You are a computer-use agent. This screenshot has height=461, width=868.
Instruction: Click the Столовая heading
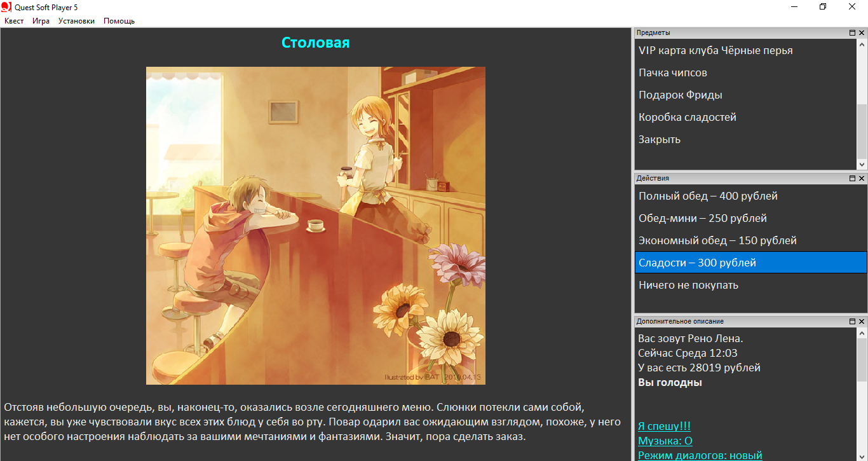point(316,43)
